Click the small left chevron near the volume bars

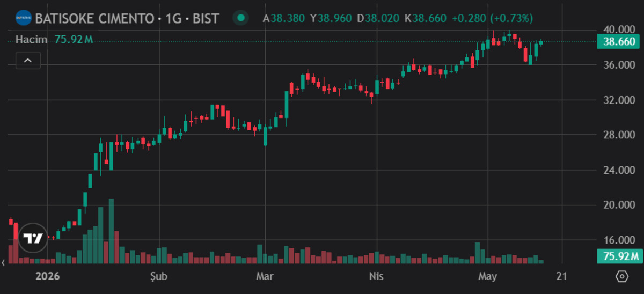[x=4, y=263]
